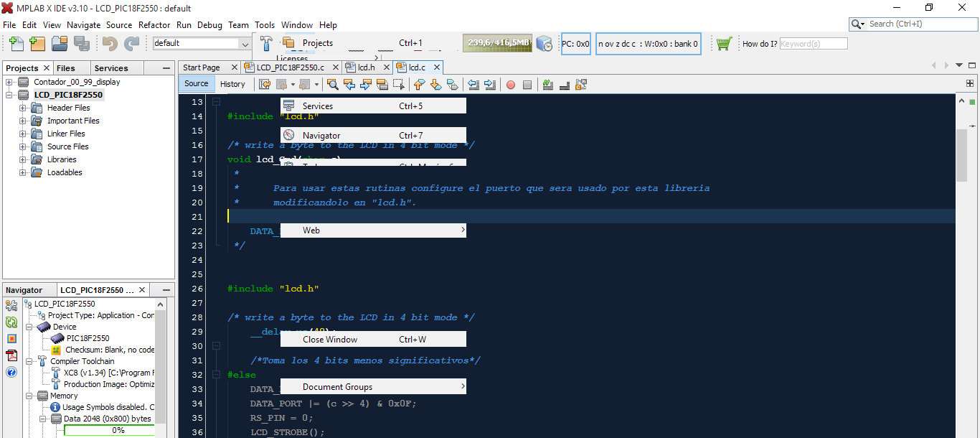980x438 pixels.
Task: Click the dashboard Project Properties wrench icon
Action: (x=11, y=306)
